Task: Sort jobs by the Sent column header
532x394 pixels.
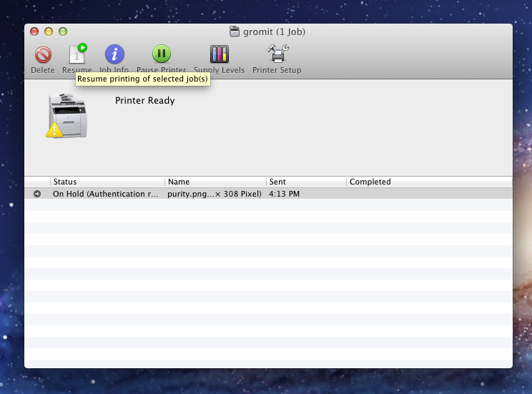Action: (306, 182)
